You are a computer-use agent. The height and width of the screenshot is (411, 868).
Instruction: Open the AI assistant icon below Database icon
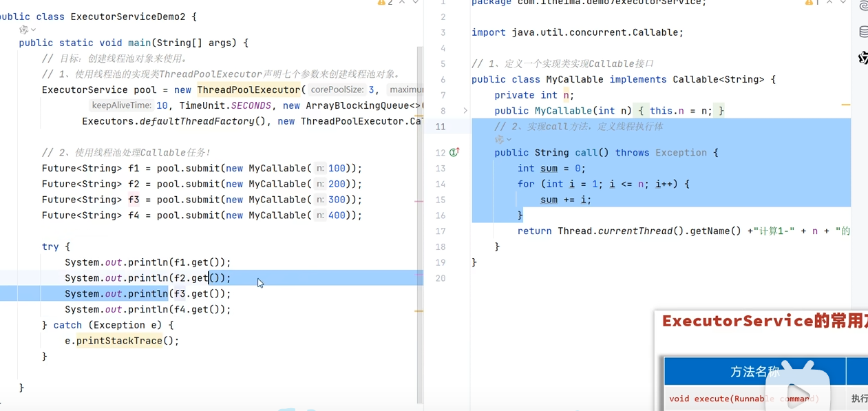tap(863, 59)
